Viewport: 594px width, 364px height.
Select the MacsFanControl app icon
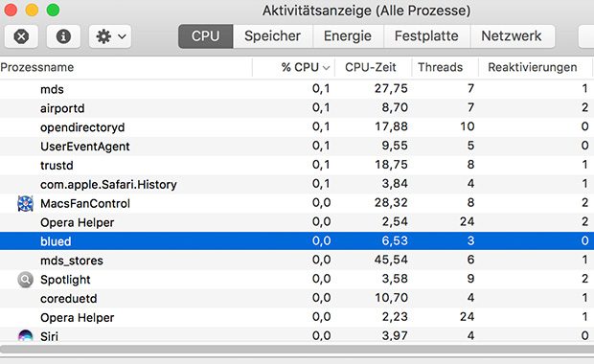(x=25, y=203)
